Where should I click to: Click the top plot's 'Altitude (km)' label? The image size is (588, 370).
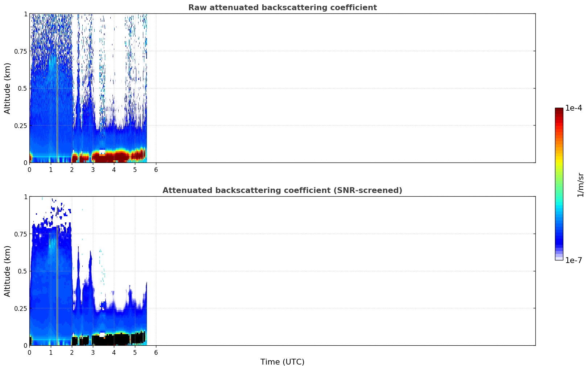click(8, 88)
